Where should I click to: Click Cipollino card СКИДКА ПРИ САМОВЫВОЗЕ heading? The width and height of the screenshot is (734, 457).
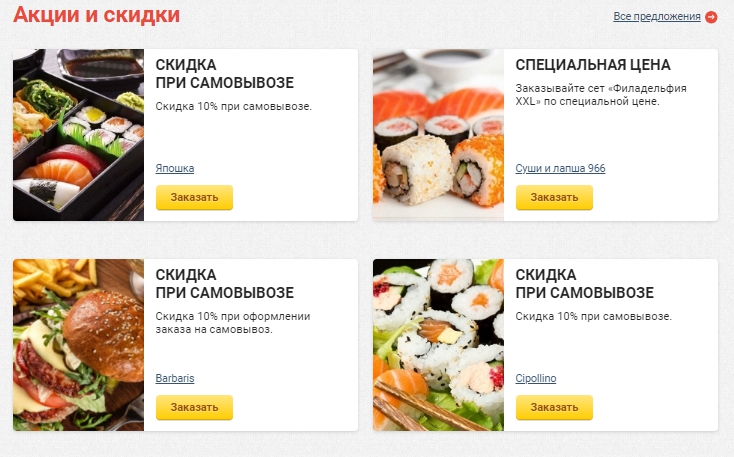tap(585, 284)
